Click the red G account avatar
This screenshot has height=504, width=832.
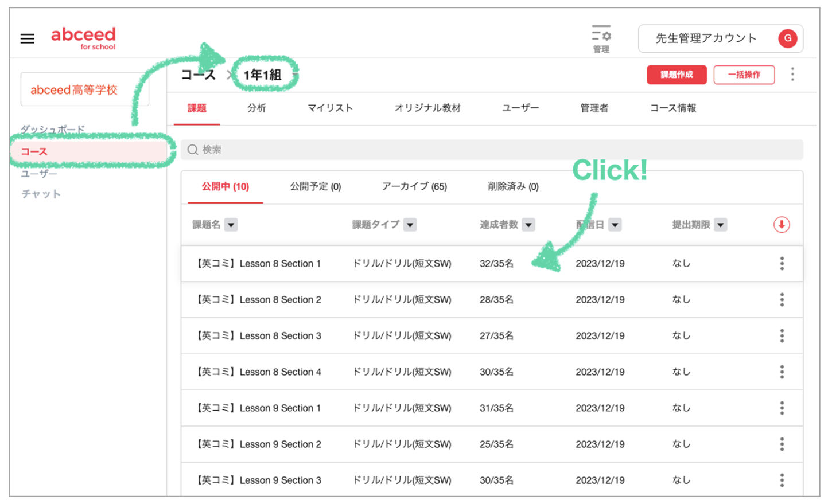[x=787, y=38]
